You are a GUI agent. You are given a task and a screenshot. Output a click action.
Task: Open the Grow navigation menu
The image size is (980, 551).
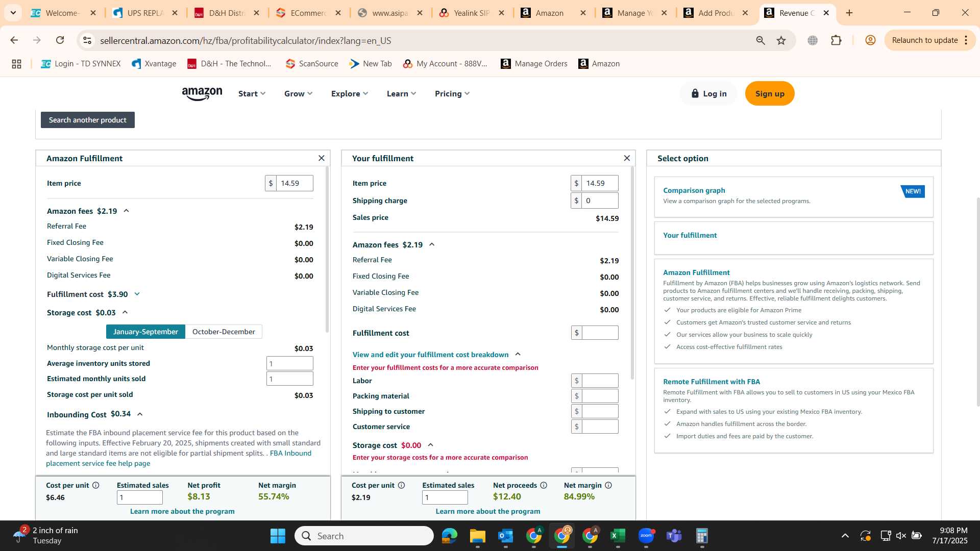coord(298,93)
